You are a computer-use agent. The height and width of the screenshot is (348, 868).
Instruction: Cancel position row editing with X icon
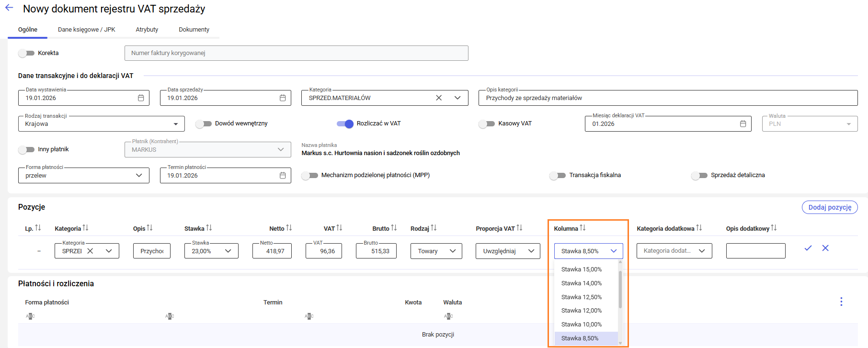[x=825, y=248]
